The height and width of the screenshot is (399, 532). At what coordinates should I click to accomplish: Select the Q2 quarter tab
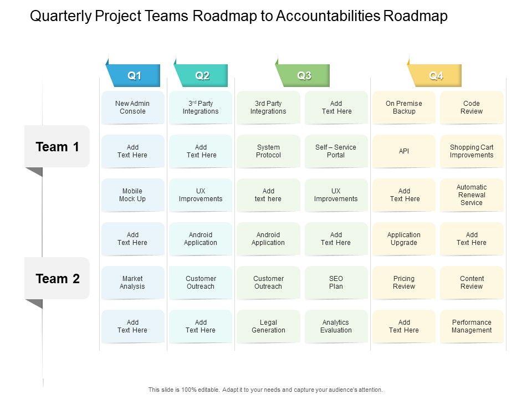coord(202,76)
